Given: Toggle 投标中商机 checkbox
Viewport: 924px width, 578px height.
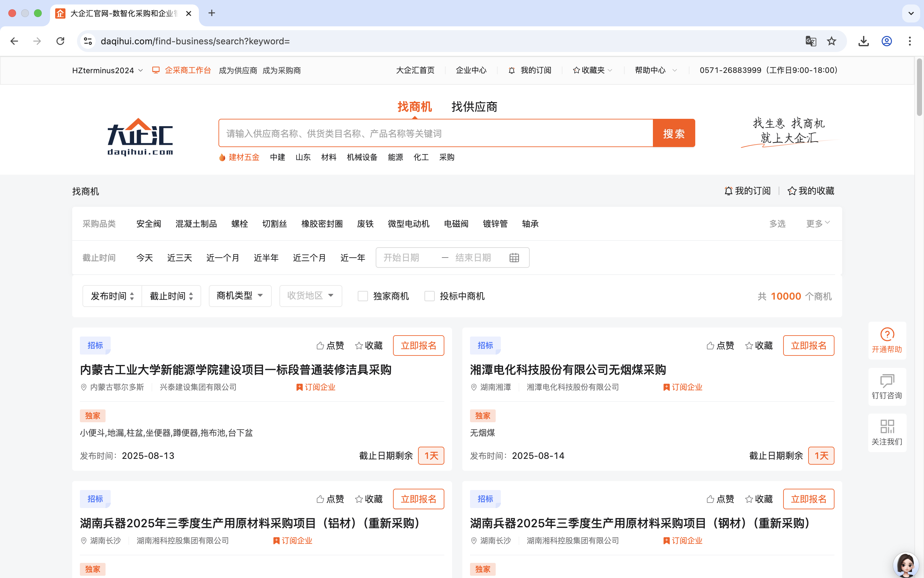Looking at the screenshot, I should tap(430, 296).
